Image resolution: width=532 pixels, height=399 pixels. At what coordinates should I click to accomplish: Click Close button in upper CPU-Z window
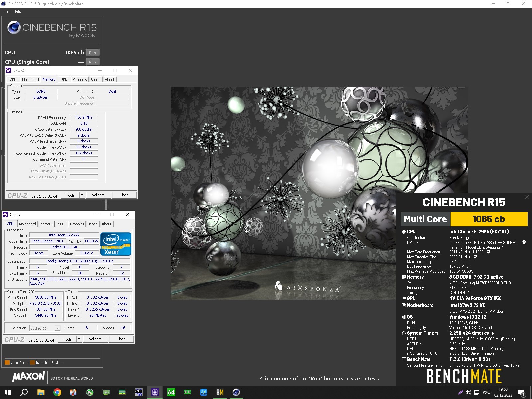coord(124,195)
